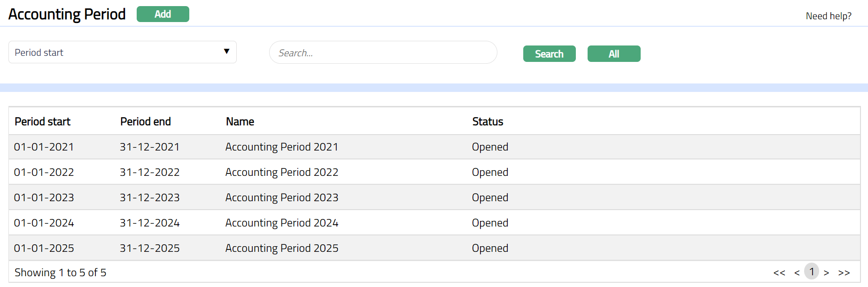868x287 pixels.
Task: Select page 1 in pagination
Action: [811, 272]
